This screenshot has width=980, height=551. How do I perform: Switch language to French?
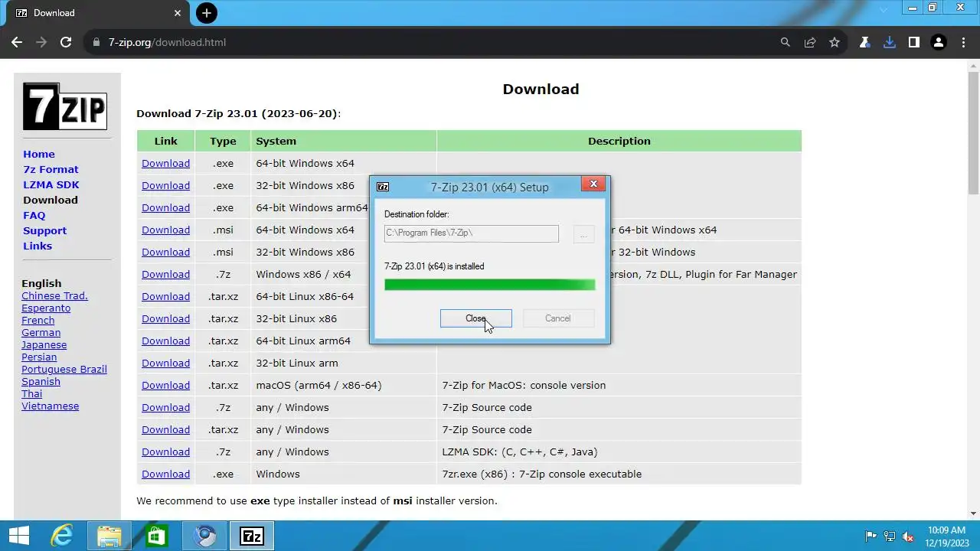[x=38, y=320]
